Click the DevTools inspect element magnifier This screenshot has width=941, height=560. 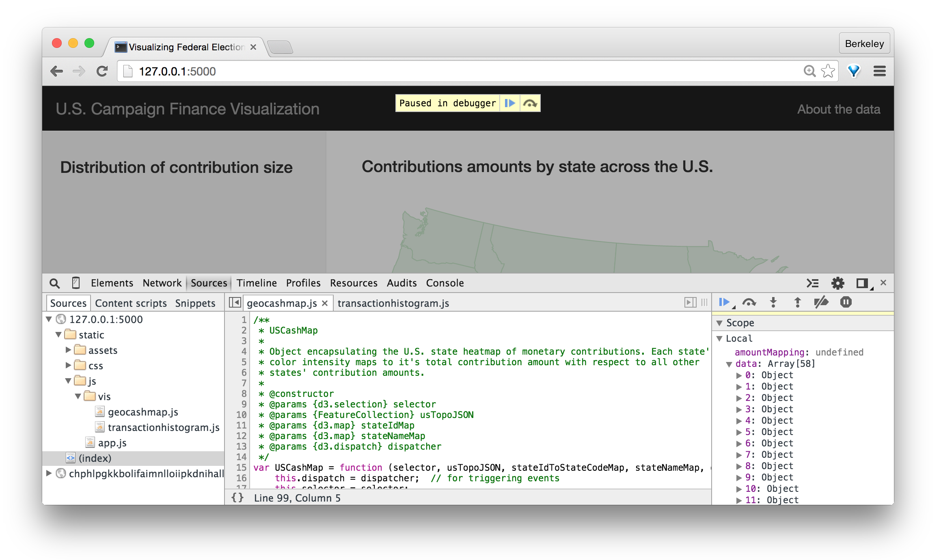(x=54, y=283)
